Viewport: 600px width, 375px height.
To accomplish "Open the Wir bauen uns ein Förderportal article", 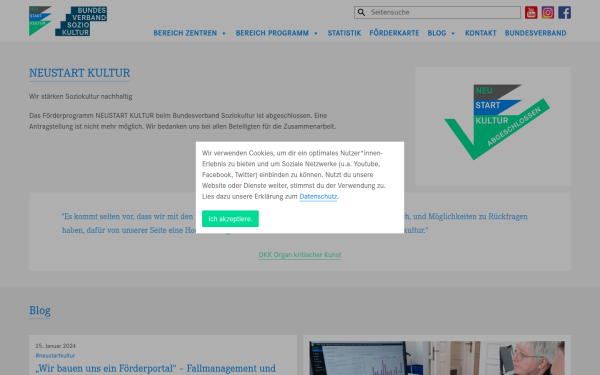I will click(x=155, y=368).
